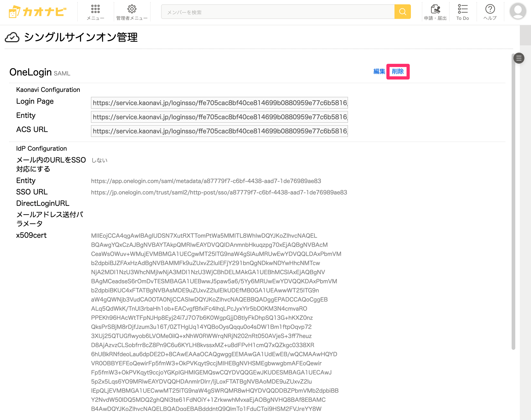Open the メニュー grid menu
Image resolution: width=531 pixels, height=420 pixels.
click(x=95, y=12)
